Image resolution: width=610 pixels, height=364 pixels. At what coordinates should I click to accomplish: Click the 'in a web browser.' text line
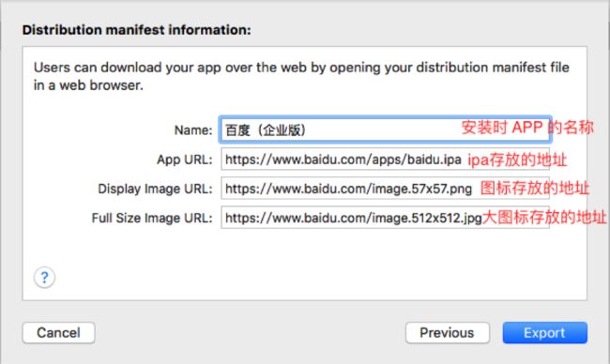[x=88, y=85]
